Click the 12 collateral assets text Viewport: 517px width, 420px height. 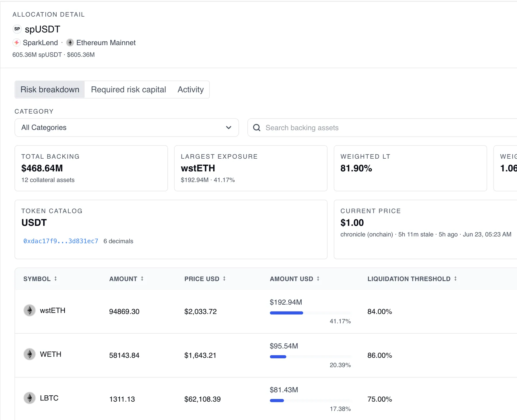(48, 180)
